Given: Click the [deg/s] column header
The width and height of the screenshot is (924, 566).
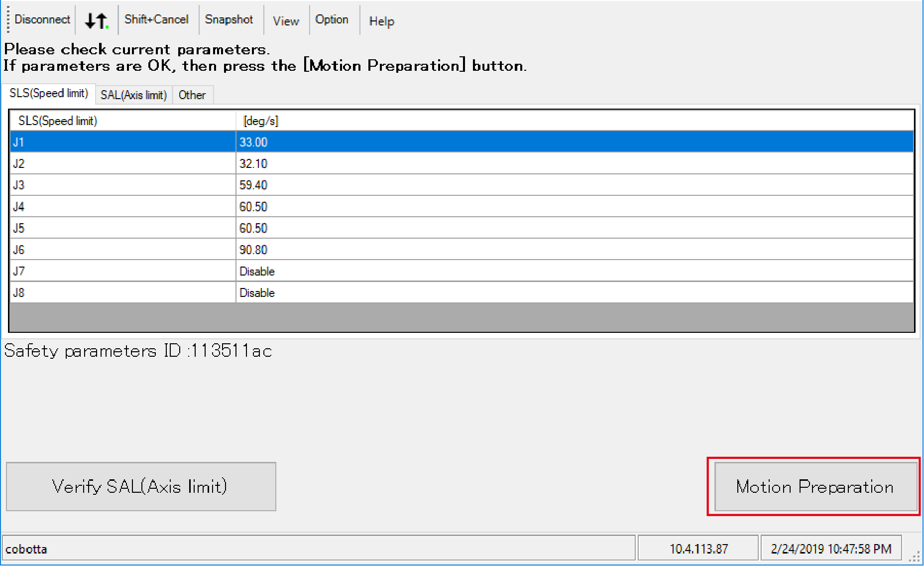Looking at the screenshot, I should [x=260, y=121].
